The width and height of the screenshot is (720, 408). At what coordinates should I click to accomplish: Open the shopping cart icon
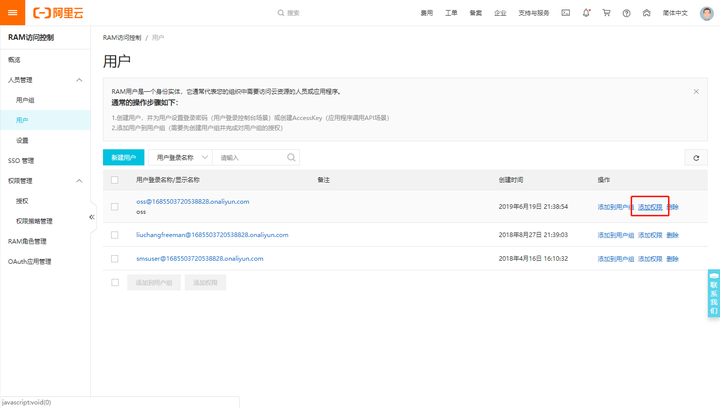pos(606,13)
